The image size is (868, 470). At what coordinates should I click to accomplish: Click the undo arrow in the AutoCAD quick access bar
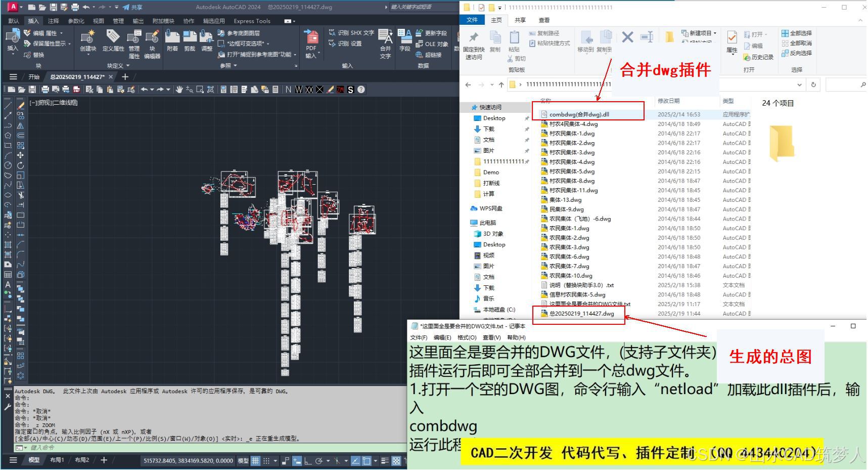point(86,7)
